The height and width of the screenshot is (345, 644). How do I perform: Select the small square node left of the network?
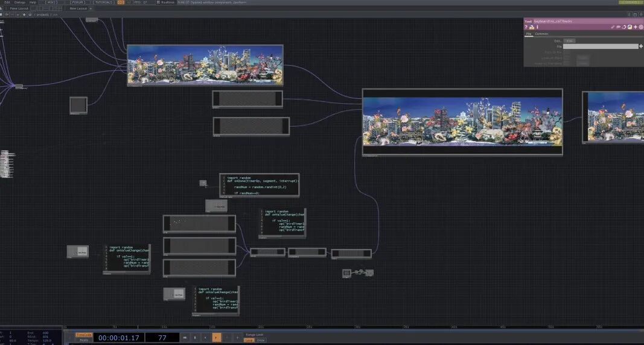pyautogui.click(x=78, y=105)
